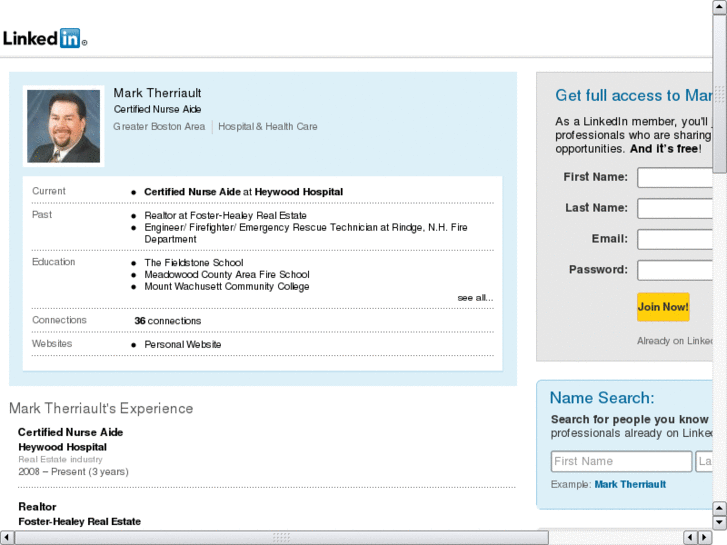
Task: Focus the Last Name signup field
Action: 675,208
